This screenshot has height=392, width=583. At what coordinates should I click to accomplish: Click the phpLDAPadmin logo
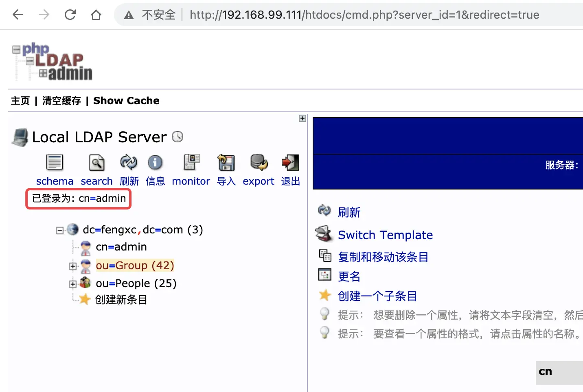point(52,61)
